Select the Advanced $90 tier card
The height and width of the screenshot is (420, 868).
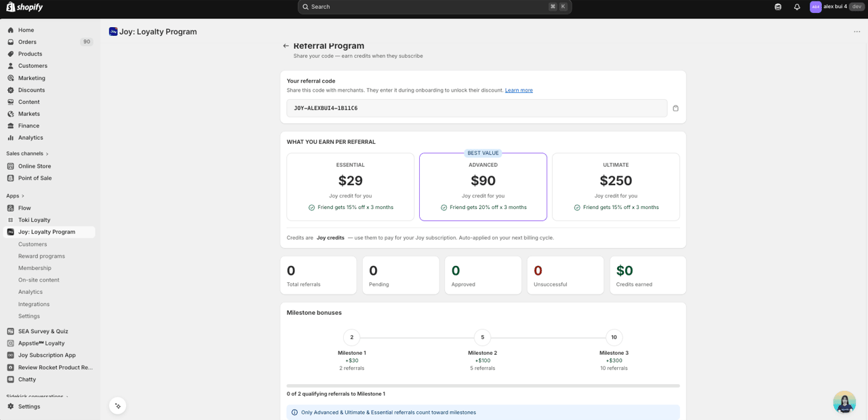483,187
